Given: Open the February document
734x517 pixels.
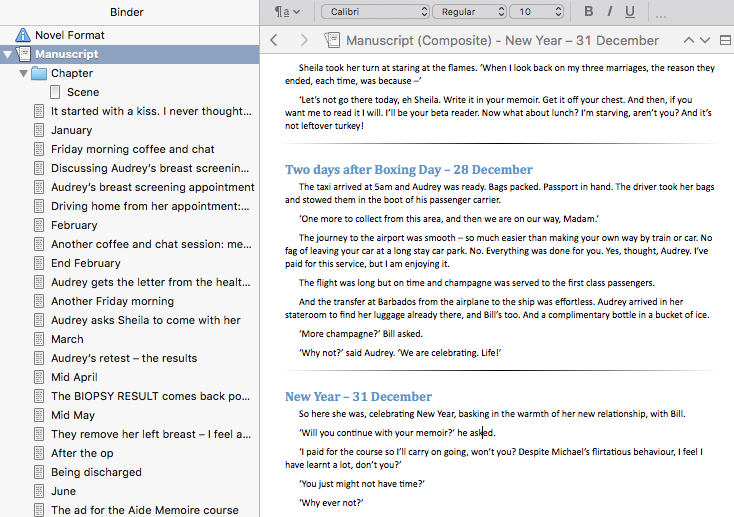Looking at the screenshot, I should tap(74, 225).
